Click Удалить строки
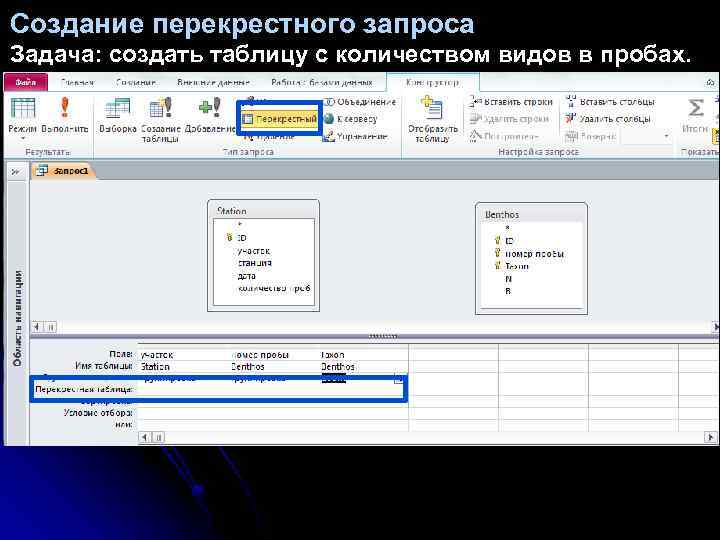The width and height of the screenshot is (720, 540). [509, 119]
